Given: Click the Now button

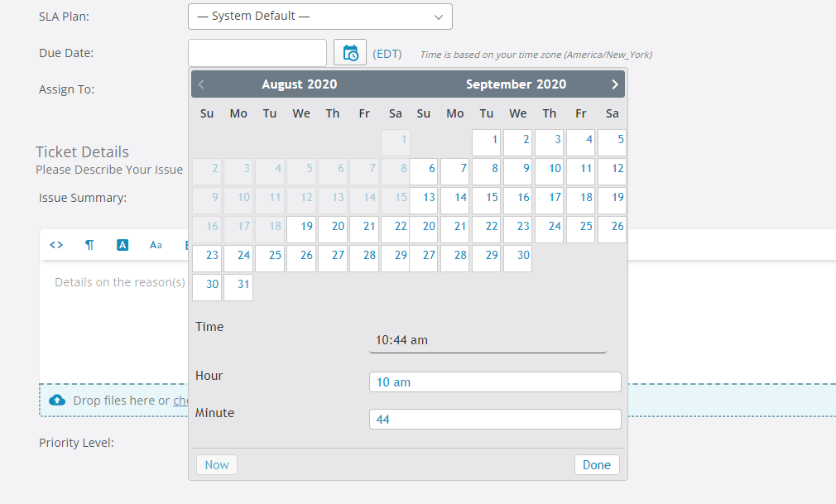Looking at the screenshot, I should coord(217,465).
